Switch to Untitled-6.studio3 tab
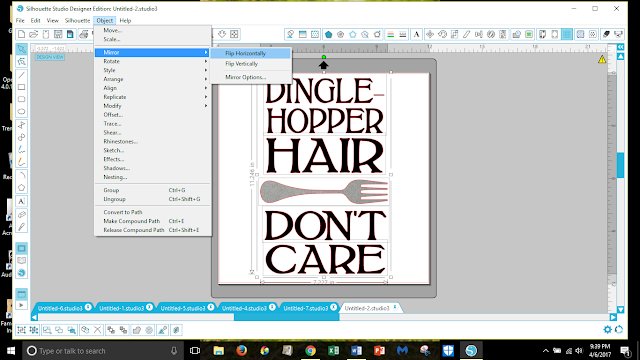 click(x=60, y=309)
